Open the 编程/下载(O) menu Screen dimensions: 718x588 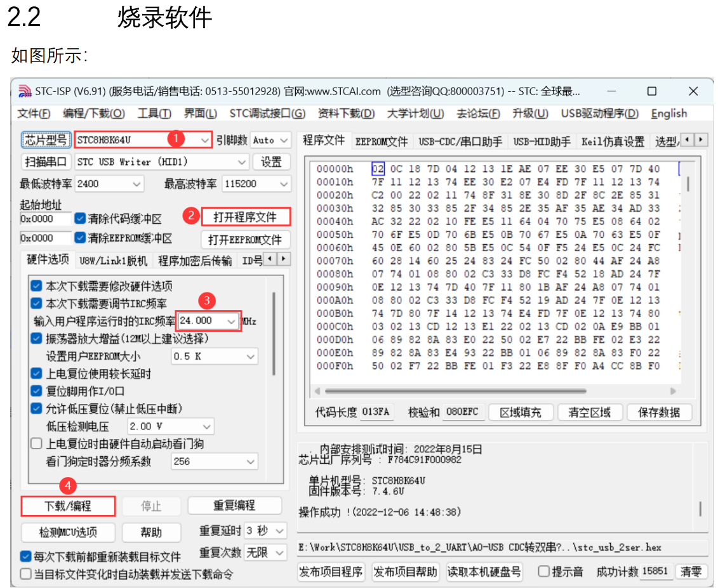[94, 114]
